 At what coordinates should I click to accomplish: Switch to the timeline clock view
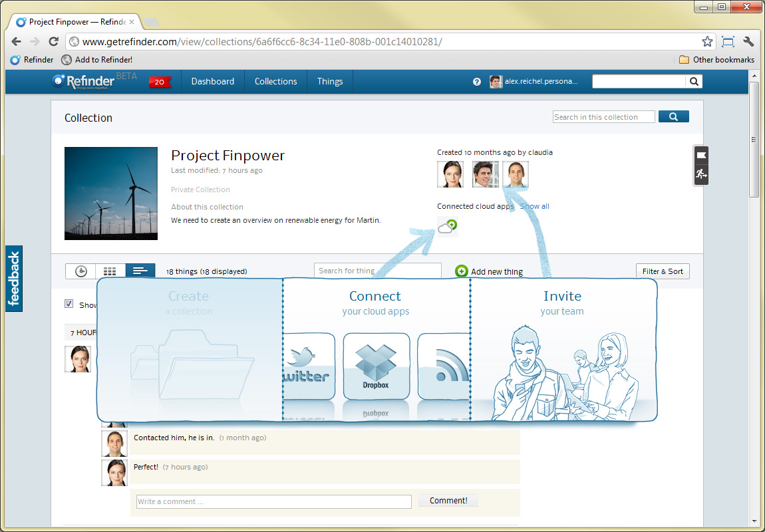tap(80, 271)
